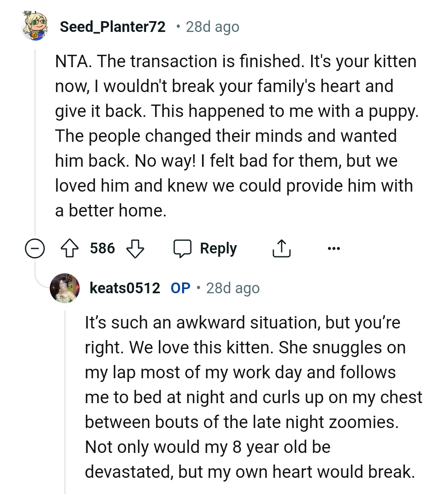The image size is (448, 494).
Task: Downvote the Seed_Planter72 comment
Action: click(x=135, y=249)
